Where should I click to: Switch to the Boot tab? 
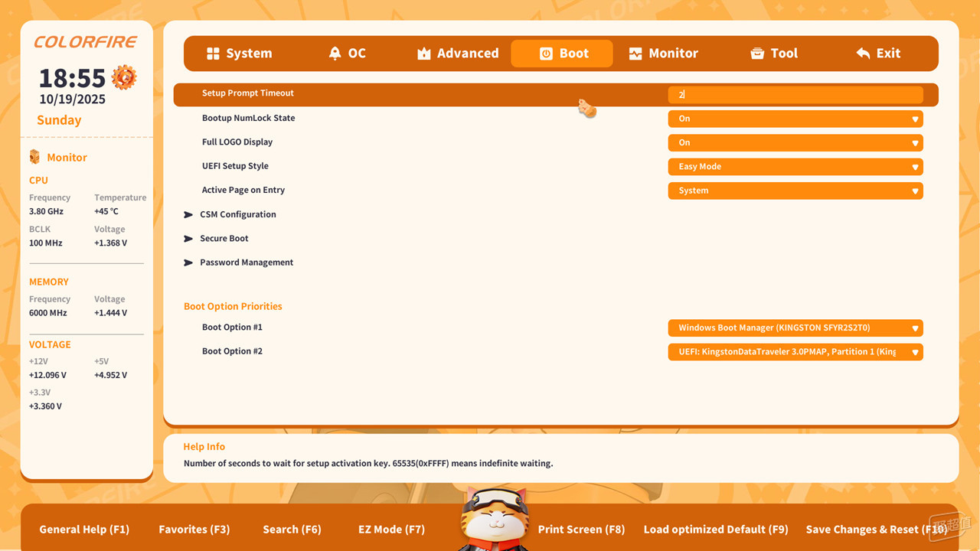point(562,54)
